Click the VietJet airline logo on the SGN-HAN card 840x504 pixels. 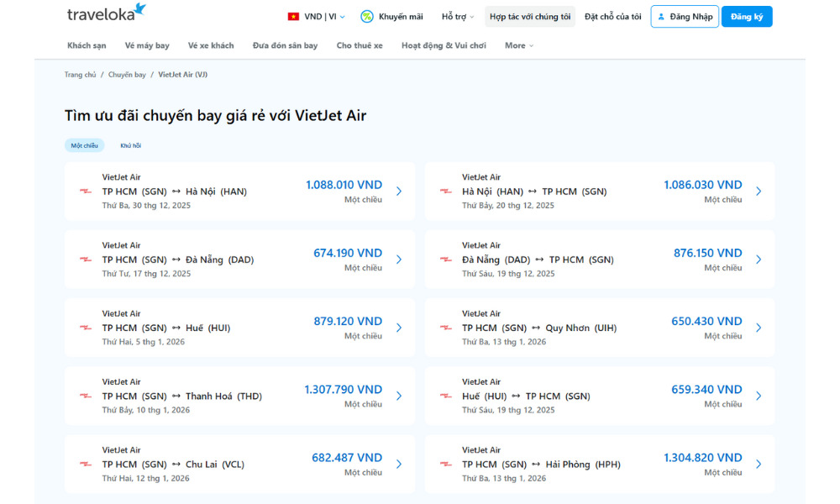85,191
